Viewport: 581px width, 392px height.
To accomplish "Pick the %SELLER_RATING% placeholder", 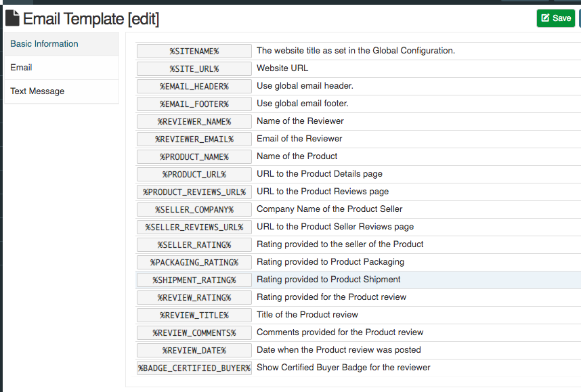I will [x=194, y=244].
